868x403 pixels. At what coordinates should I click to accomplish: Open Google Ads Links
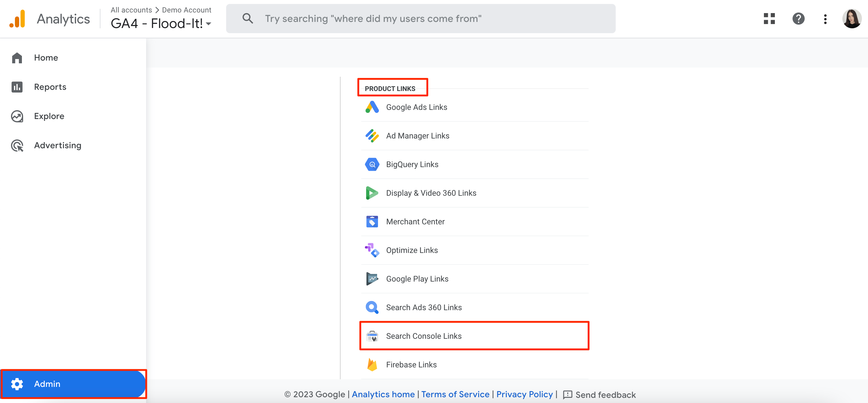(x=475, y=107)
